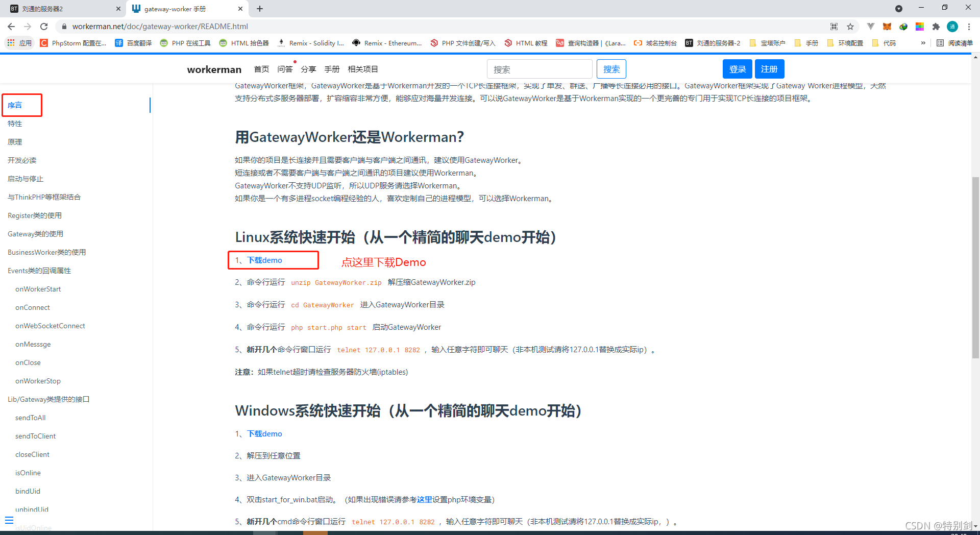Click the browser forward arrow
The width and height of the screenshot is (980, 535).
(x=28, y=27)
